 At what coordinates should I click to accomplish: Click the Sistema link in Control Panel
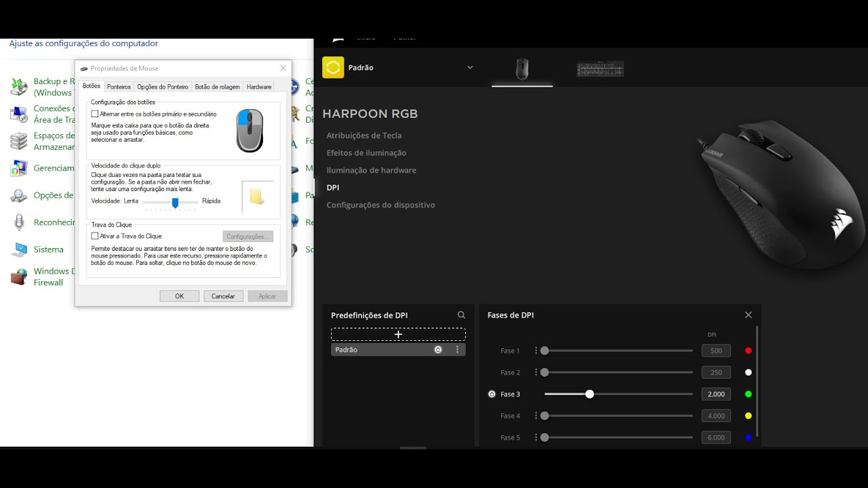tap(48, 249)
